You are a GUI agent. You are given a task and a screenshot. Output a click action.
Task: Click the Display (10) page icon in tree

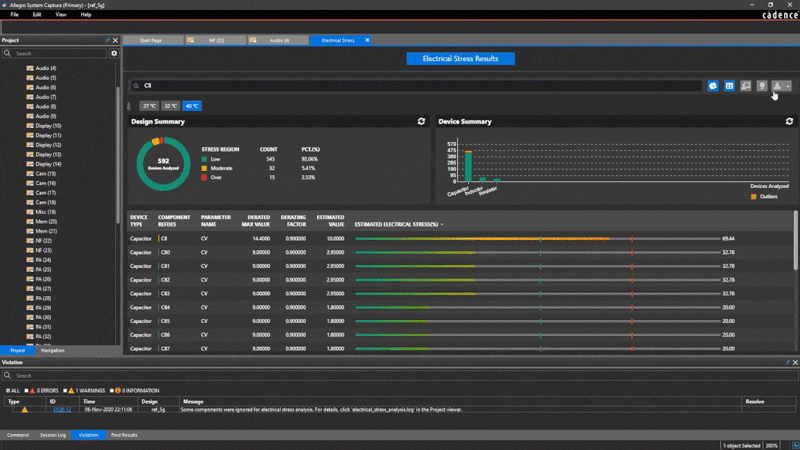pyautogui.click(x=30, y=126)
